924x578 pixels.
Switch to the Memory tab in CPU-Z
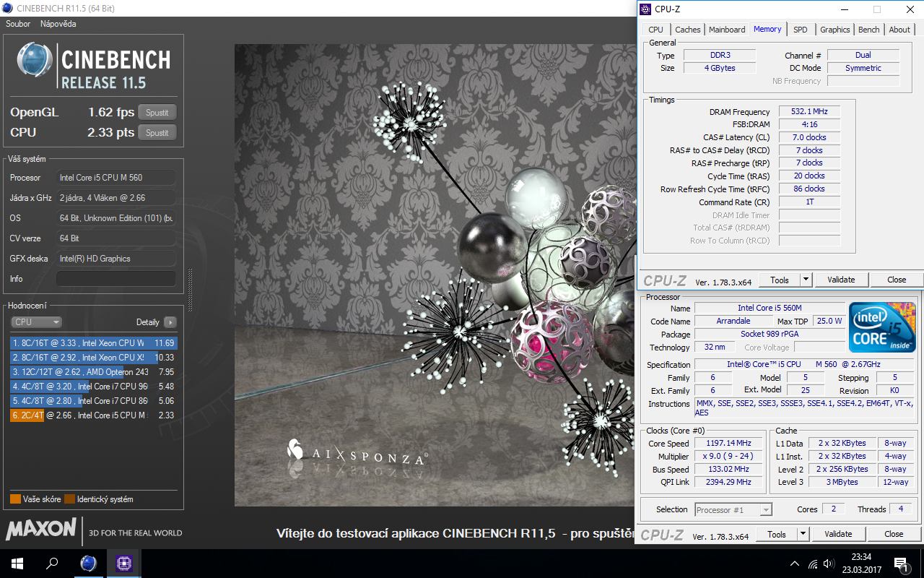767,29
